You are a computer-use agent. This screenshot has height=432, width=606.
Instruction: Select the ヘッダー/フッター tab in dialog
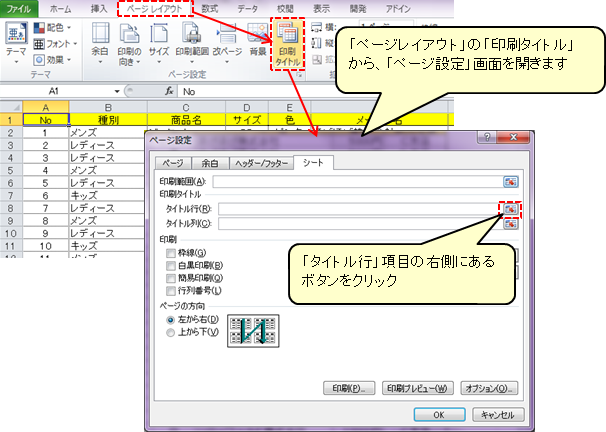point(262,163)
